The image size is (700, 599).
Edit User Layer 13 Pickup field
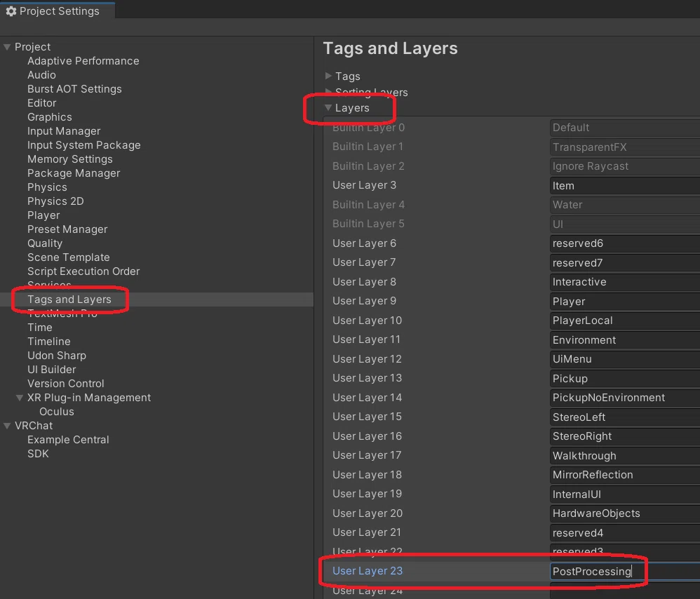click(624, 379)
